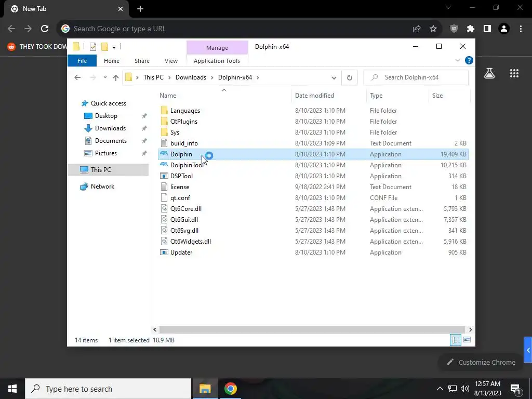Go back in File Explorer navigation
The image size is (532, 399).
pyautogui.click(x=77, y=78)
